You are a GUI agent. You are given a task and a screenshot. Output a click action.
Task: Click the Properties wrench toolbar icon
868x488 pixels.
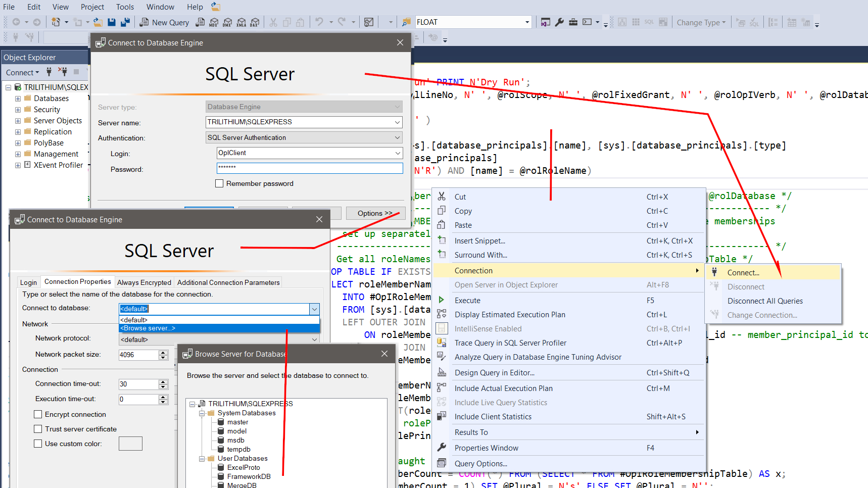(559, 22)
